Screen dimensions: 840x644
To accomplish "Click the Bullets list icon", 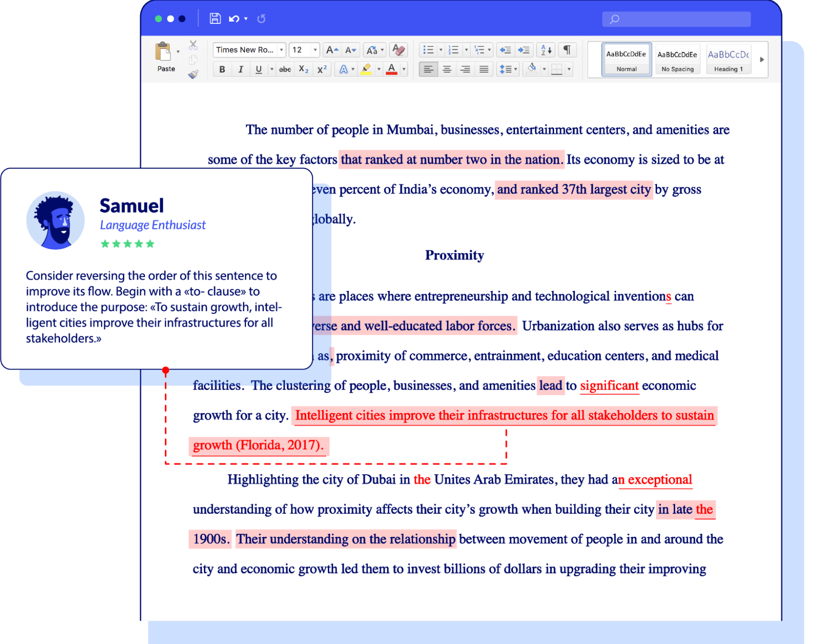I will pos(428,50).
